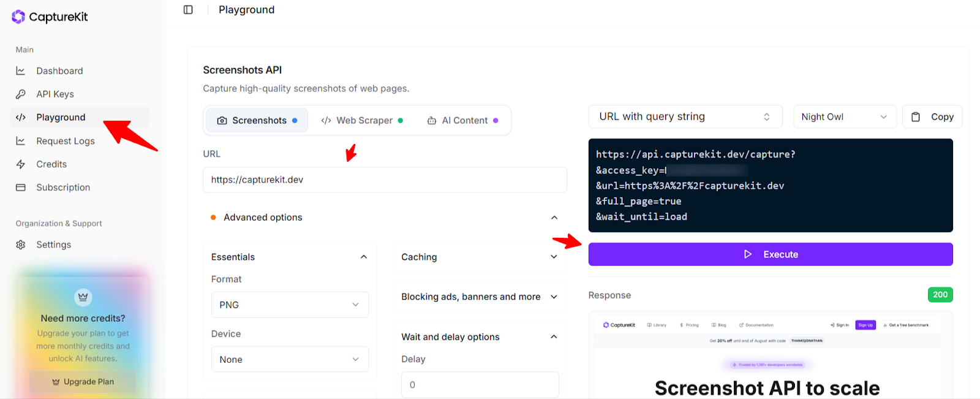Viewport: 980px width, 399px height.
Task: Click the Upgrade Plan button
Action: pyautogui.click(x=83, y=381)
